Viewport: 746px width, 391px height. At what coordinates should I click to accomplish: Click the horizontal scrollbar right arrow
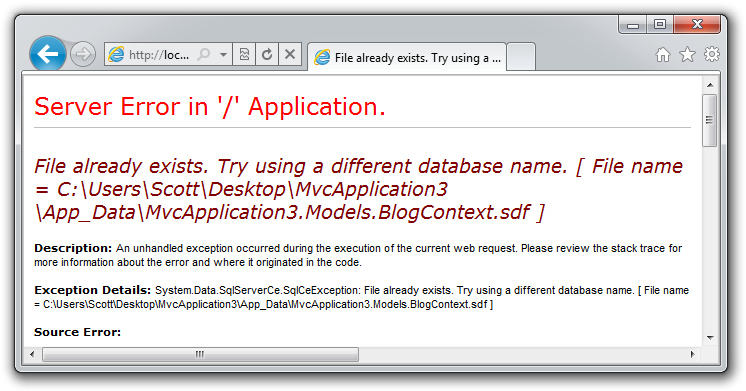click(693, 354)
